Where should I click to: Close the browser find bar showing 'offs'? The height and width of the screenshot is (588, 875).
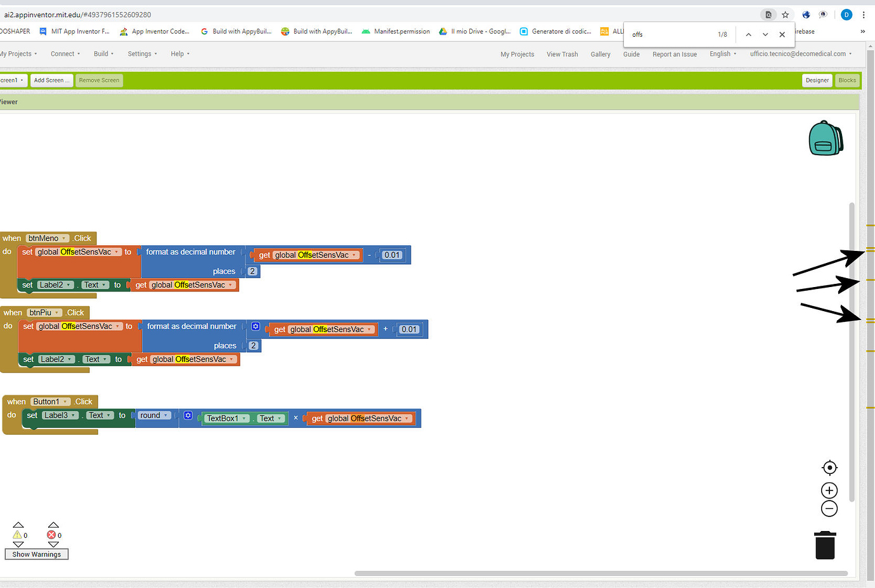(782, 34)
